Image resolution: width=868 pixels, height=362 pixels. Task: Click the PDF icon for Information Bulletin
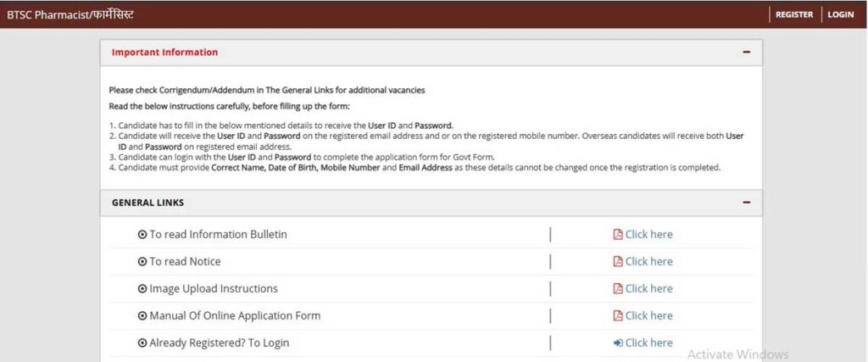pyautogui.click(x=618, y=235)
